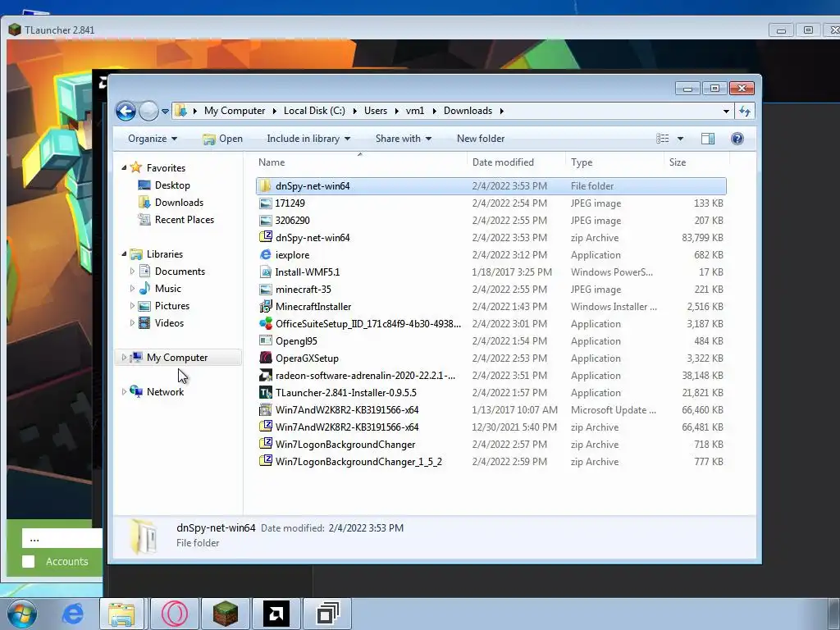Image resolution: width=840 pixels, height=630 pixels.
Task: Select the minecraft-35 image icon
Action: (x=265, y=290)
